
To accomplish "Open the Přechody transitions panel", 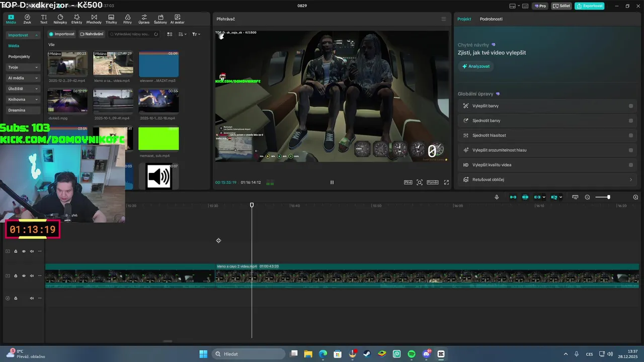I will click(94, 19).
